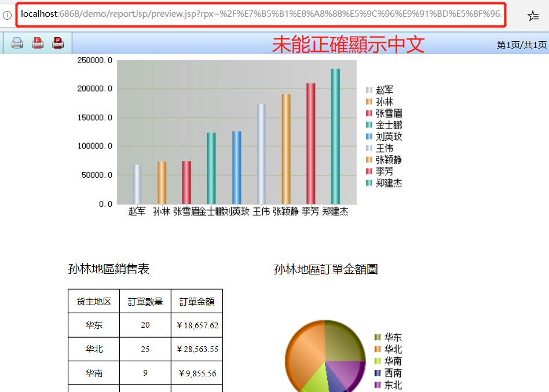Click the 孙林地區銷售表 title
549x392 pixels.
coord(109,269)
